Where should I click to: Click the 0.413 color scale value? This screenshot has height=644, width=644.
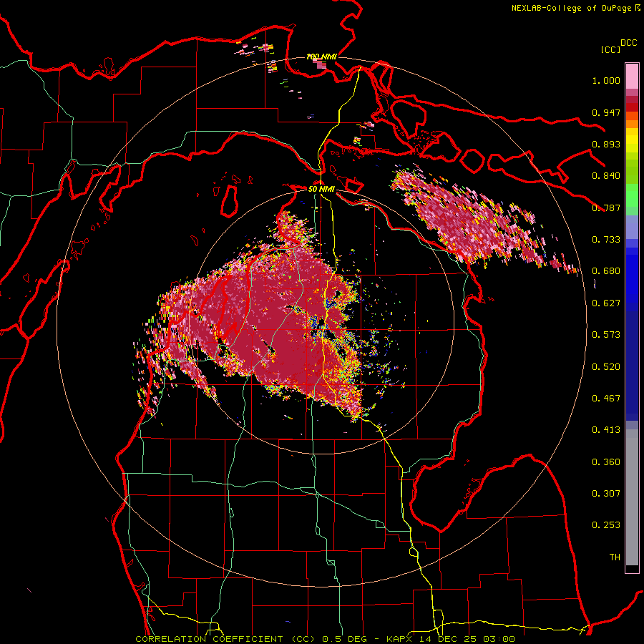tap(606, 430)
